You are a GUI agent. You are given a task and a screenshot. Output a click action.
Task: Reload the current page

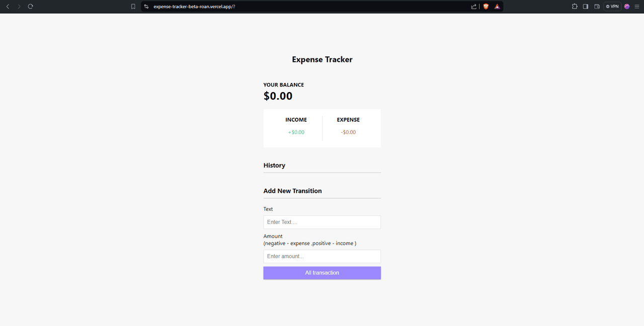tap(30, 7)
